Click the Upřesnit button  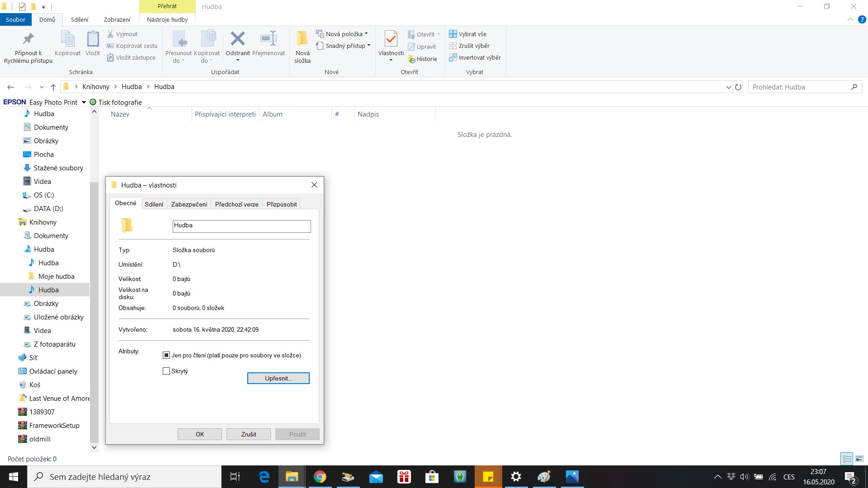click(278, 378)
